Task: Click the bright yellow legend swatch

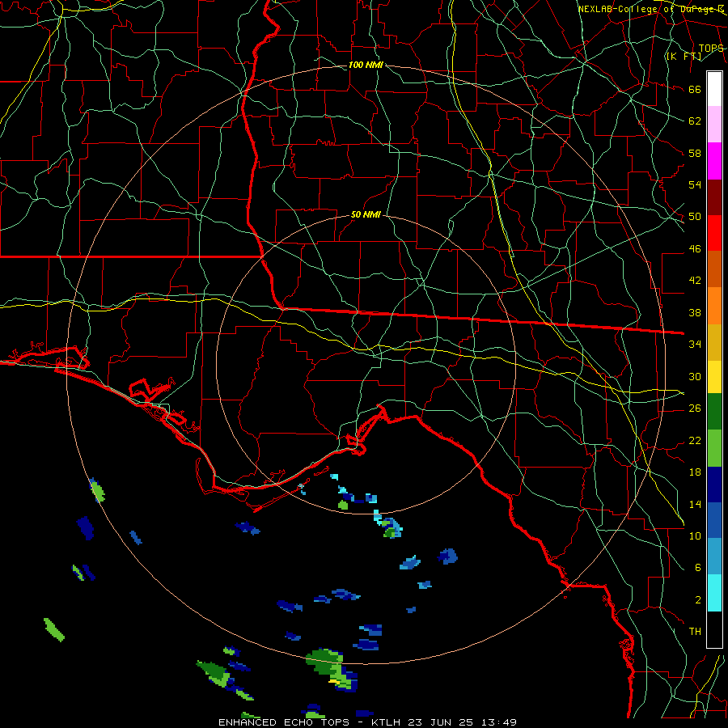Action: pyautogui.click(x=714, y=376)
